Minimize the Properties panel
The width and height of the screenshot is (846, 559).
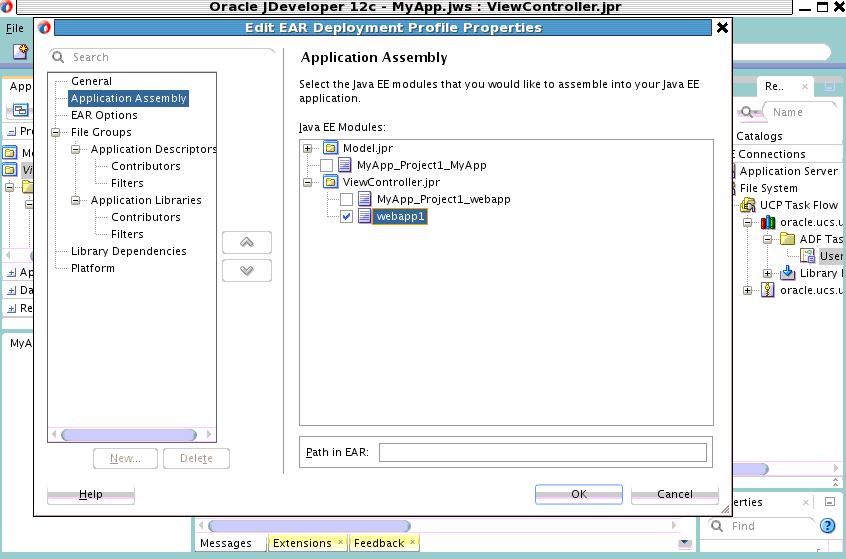(x=830, y=502)
